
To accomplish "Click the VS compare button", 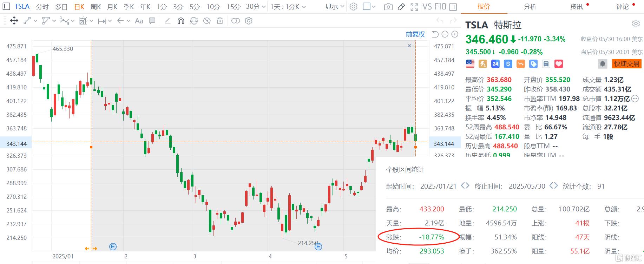I will (427, 7).
